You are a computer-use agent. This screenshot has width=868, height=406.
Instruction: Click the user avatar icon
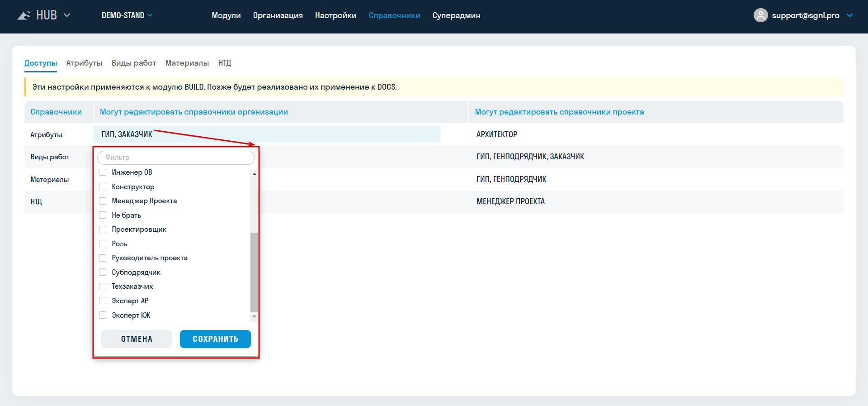pyautogui.click(x=761, y=15)
